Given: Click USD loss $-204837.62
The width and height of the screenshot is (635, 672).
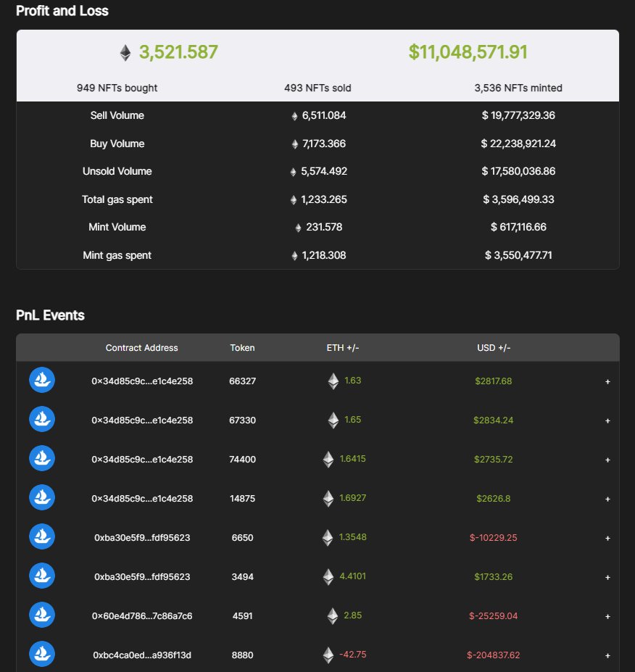Looking at the screenshot, I should pyautogui.click(x=493, y=655).
